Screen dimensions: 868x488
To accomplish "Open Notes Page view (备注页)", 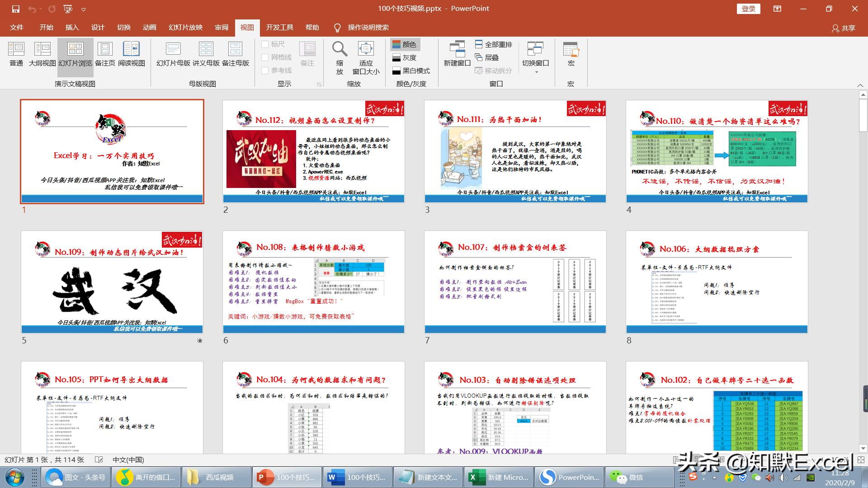I will 105,54.
